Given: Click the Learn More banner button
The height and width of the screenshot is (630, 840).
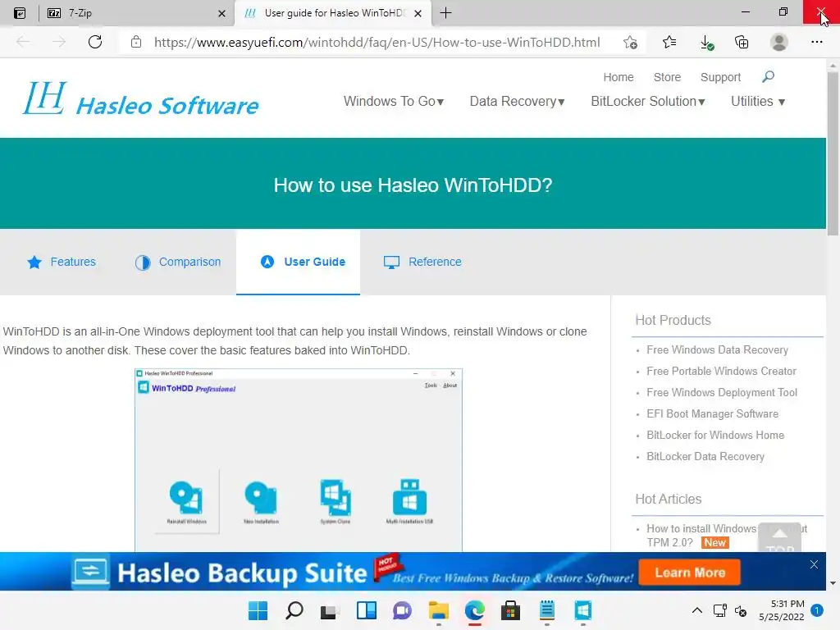Looking at the screenshot, I should (x=689, y=572).
